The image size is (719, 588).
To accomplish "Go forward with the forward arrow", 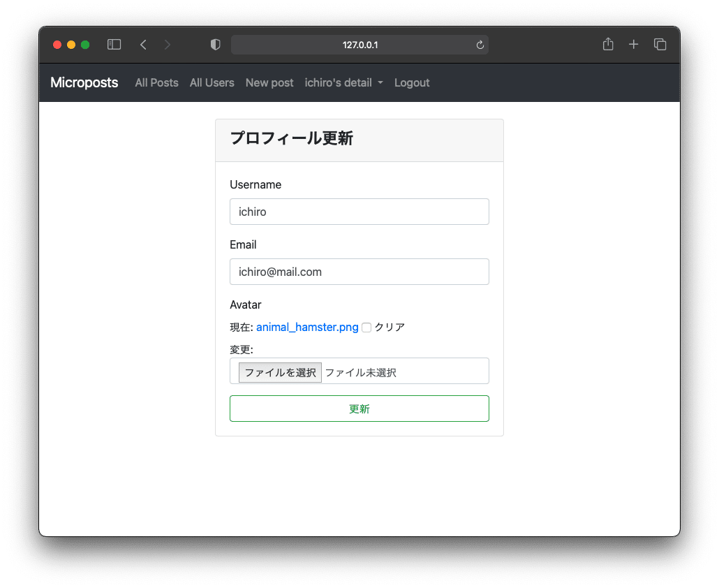I will point(168,45).
